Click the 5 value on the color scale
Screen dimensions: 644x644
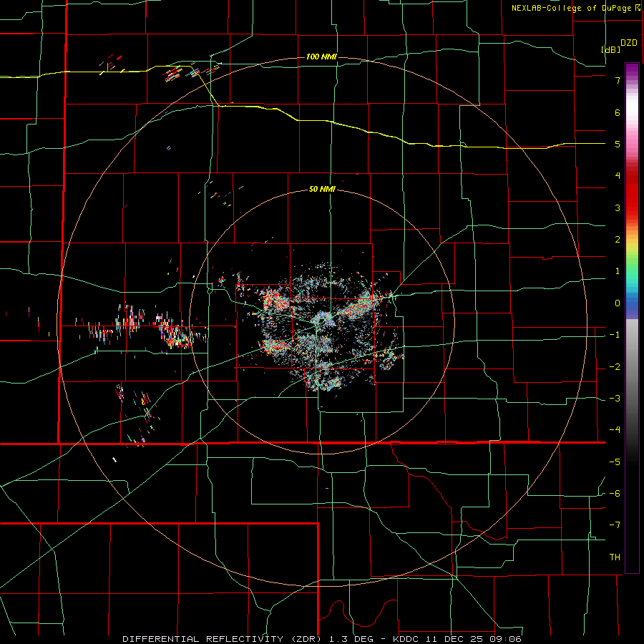pos(618,144)
